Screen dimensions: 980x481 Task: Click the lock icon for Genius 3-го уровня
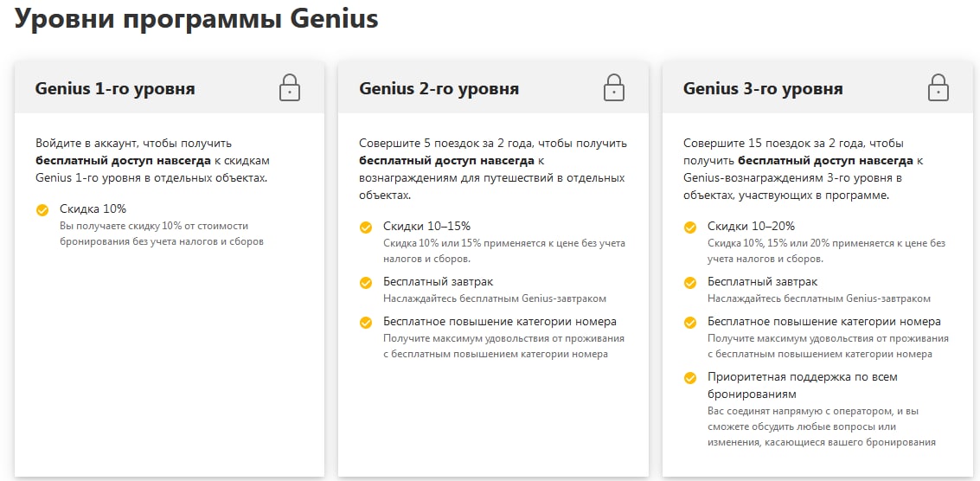(938, 87)
